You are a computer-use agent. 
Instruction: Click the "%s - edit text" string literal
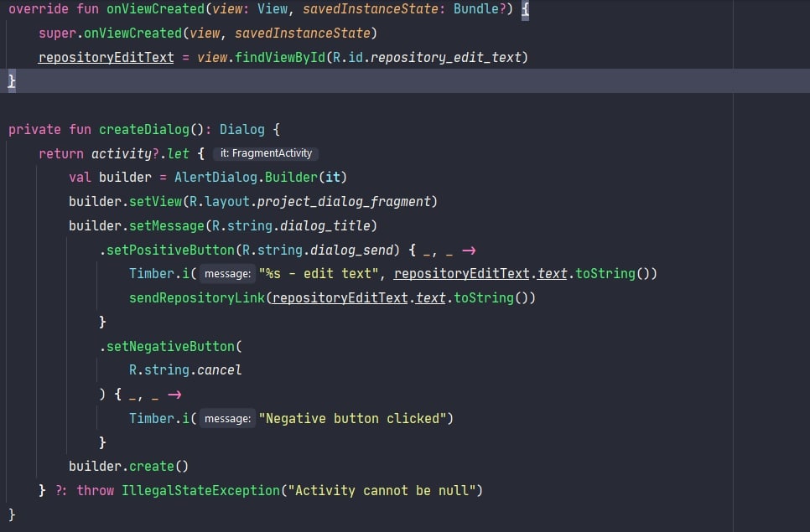tap(319, 273)
